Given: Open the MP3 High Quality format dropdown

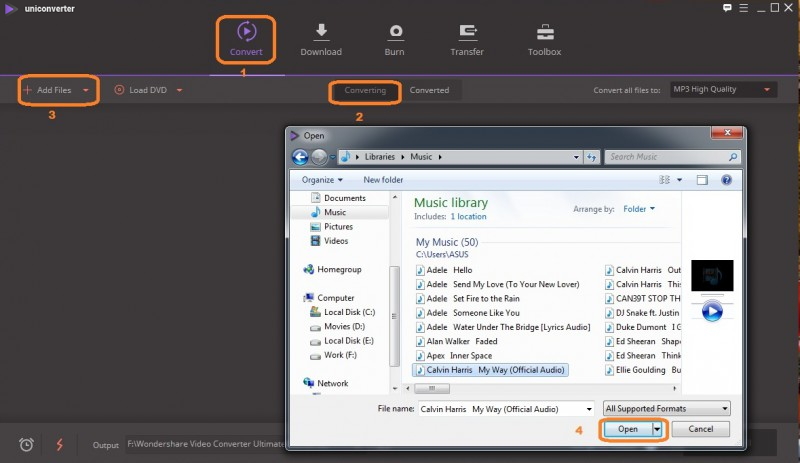Looking at the screenshot, I should [723, 89].
